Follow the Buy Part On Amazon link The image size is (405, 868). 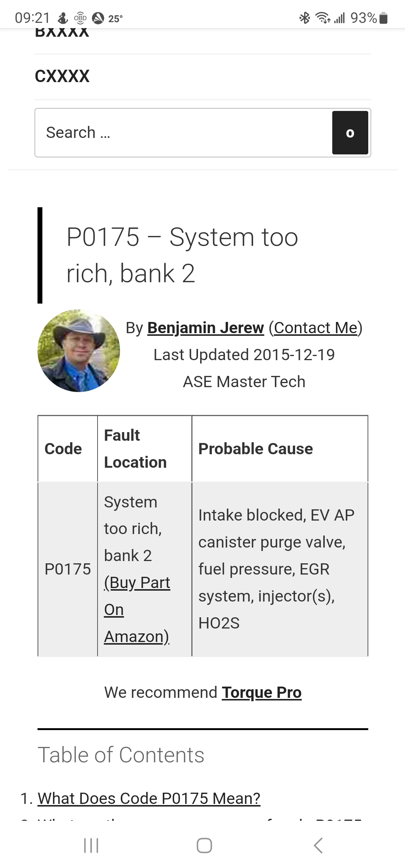tap(137, 609)
